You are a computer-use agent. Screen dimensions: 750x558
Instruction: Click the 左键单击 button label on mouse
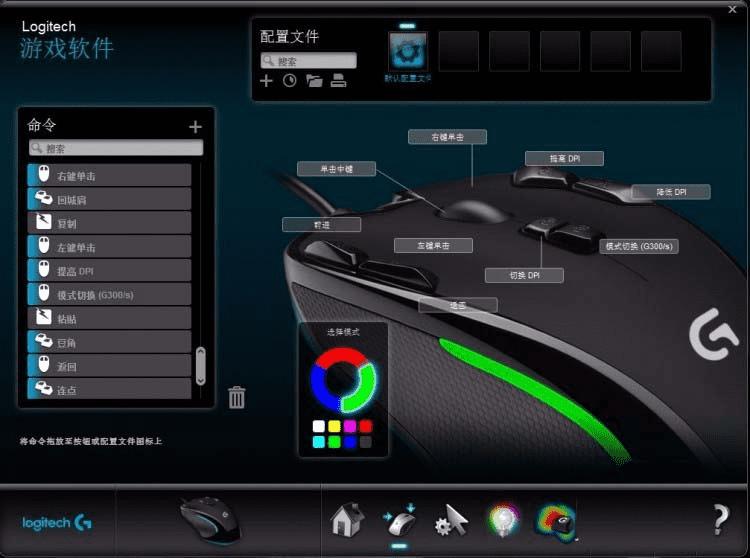click(x=433, y=245)
